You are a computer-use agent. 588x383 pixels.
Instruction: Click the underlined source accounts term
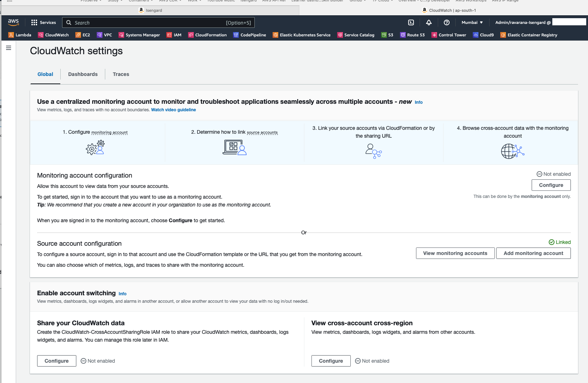click(262, 132)
